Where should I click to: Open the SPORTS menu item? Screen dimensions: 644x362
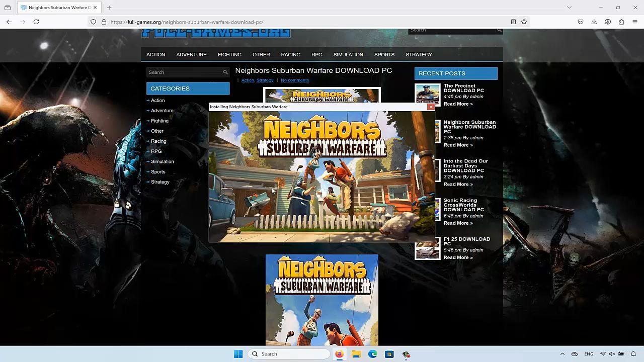pyautogui.click(x=384, y=54)
